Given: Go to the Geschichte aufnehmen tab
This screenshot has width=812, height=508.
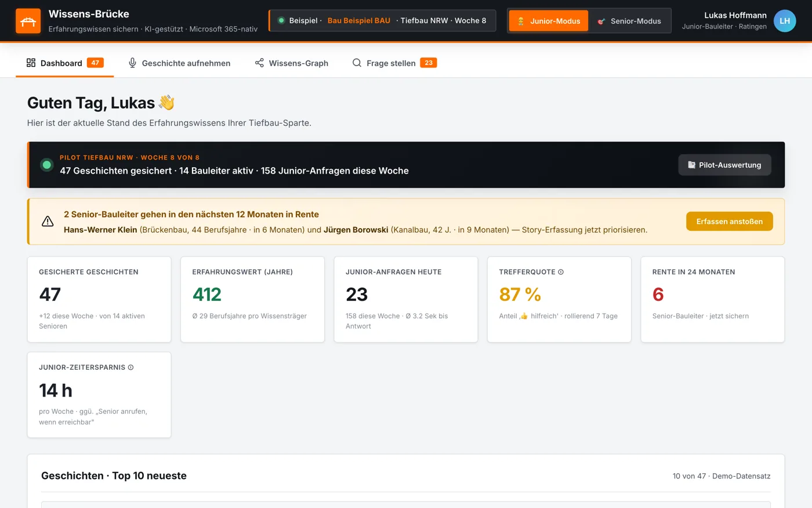Looking at the screenshot, I should tap(179, 63).
